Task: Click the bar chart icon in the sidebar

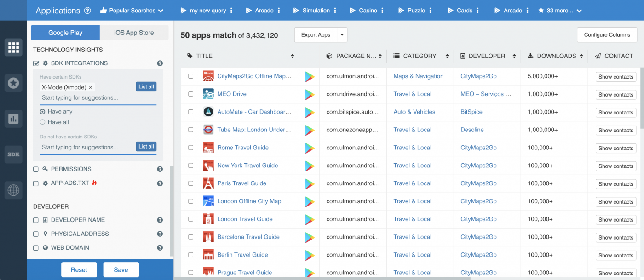Action: 13,119
